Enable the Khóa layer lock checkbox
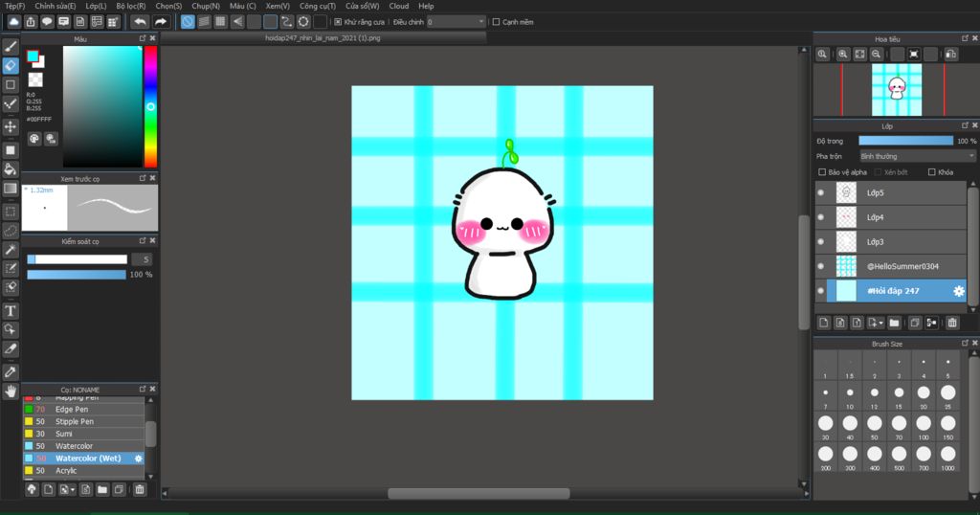 (x=932, y=172)
